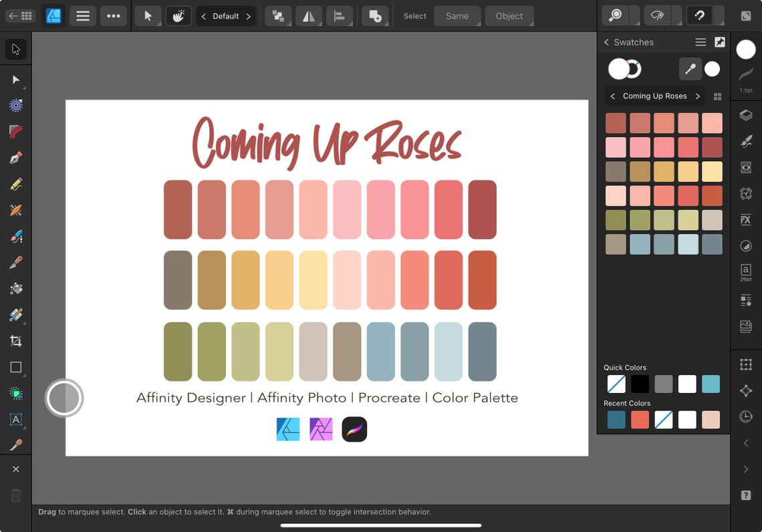Viewport: 762px width, 532px height.
Task: Toggle the snapping magnet
Action: pos(700,15)
